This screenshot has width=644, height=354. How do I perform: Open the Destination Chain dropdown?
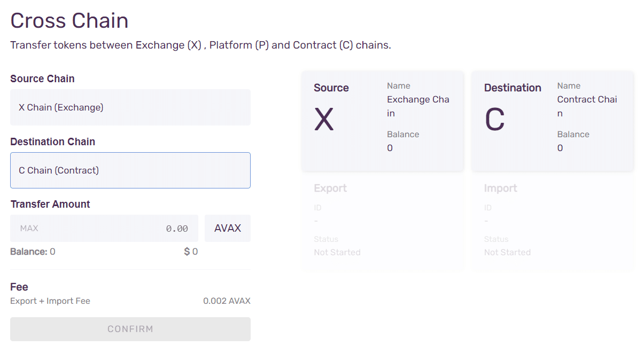(x=130, y=170)
